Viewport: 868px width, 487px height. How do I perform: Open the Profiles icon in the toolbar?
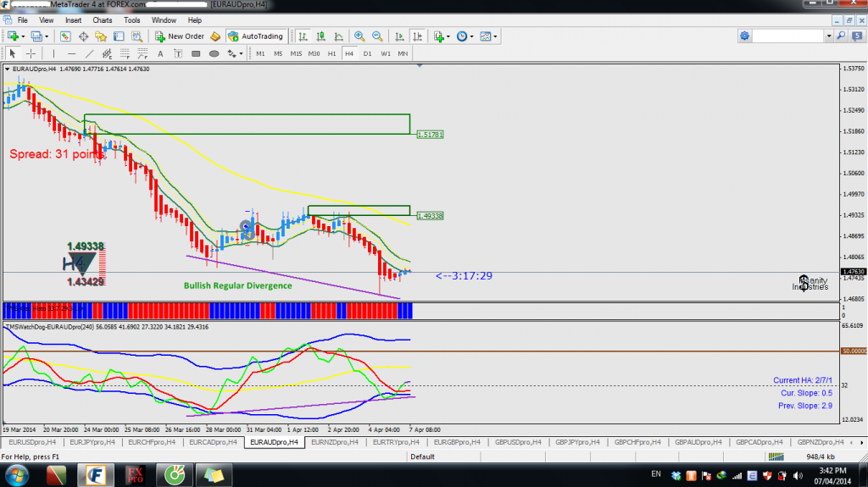coord(36,36)
